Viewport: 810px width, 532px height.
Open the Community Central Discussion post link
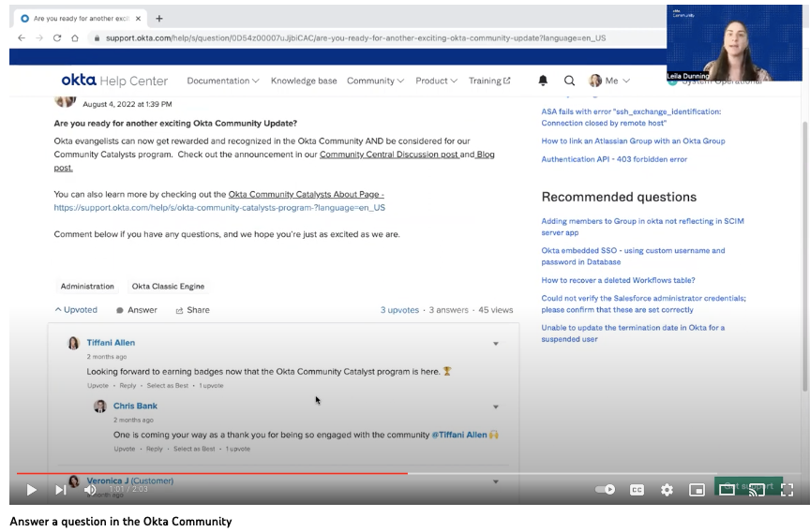click(x=389, y=155)
